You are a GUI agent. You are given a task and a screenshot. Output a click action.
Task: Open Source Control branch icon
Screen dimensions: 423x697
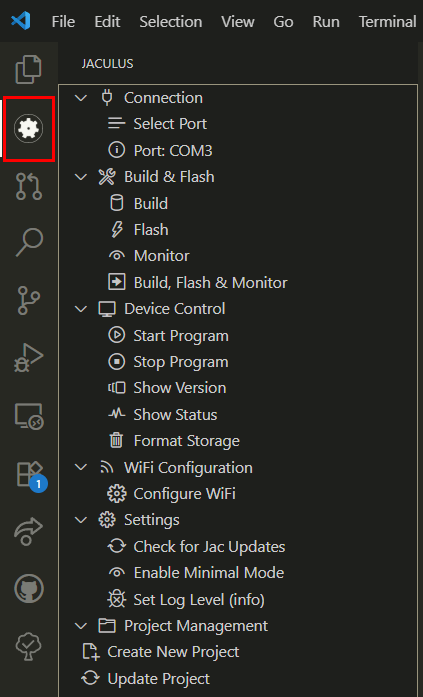tap(29, 300)
